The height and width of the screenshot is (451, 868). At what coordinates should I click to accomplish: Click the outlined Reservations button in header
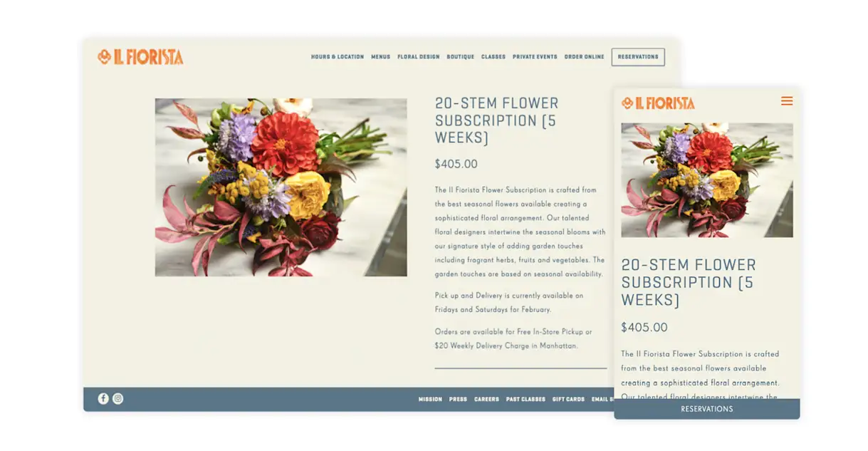point(638,57)
